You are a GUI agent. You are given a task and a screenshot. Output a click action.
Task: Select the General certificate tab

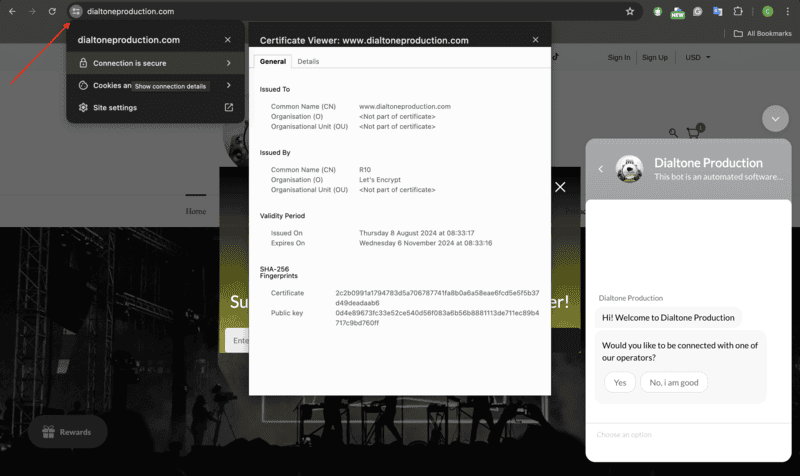pos(272,62)
